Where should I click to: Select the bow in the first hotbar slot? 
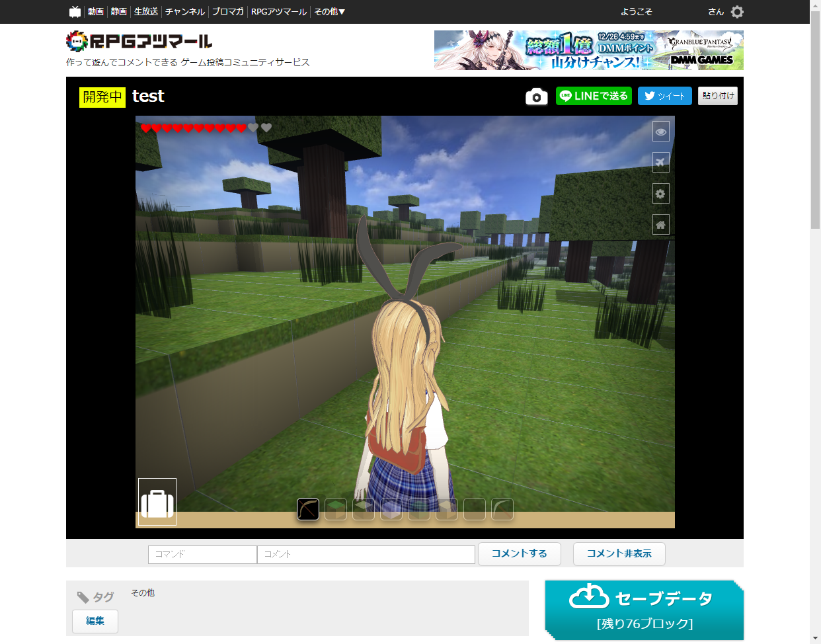307,509
